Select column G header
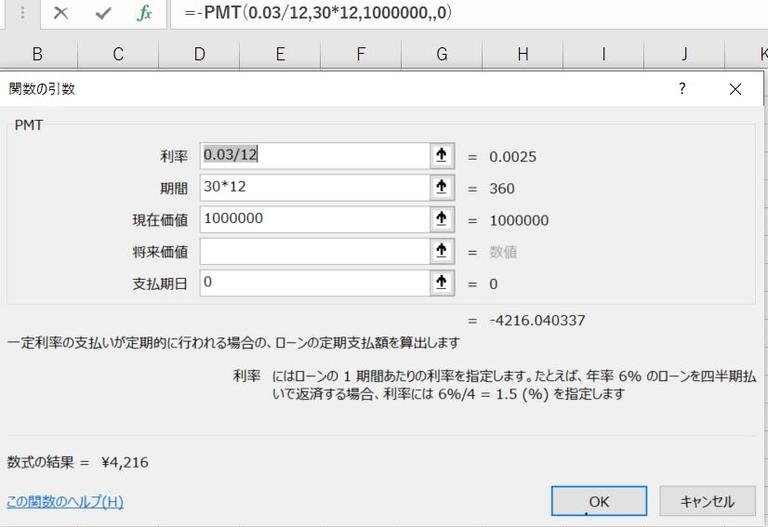This screenshot has width=768, height=527. (x=442, y=54)
